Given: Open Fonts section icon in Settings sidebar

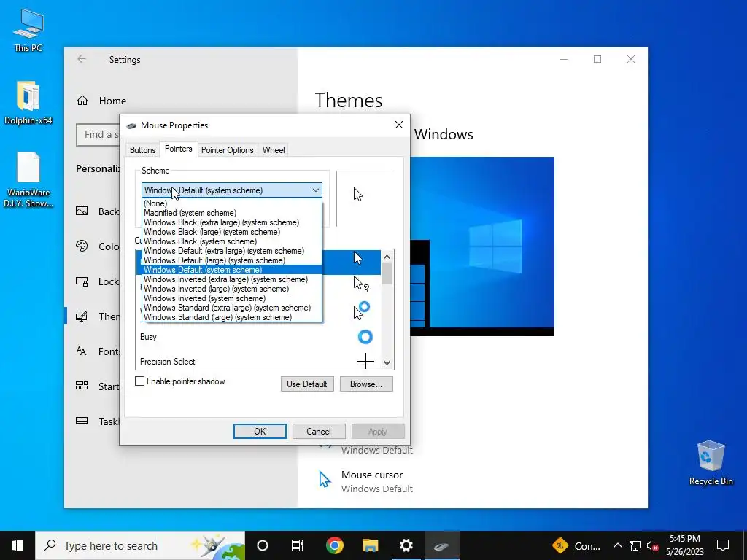Looking at the screenshot, I should (82, 351).
